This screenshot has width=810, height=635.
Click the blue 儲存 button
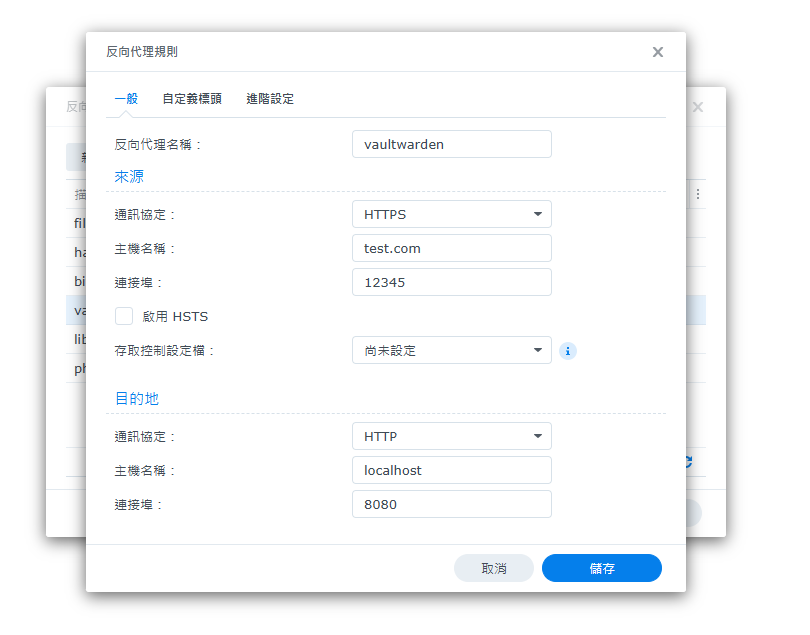coord(601,568)
